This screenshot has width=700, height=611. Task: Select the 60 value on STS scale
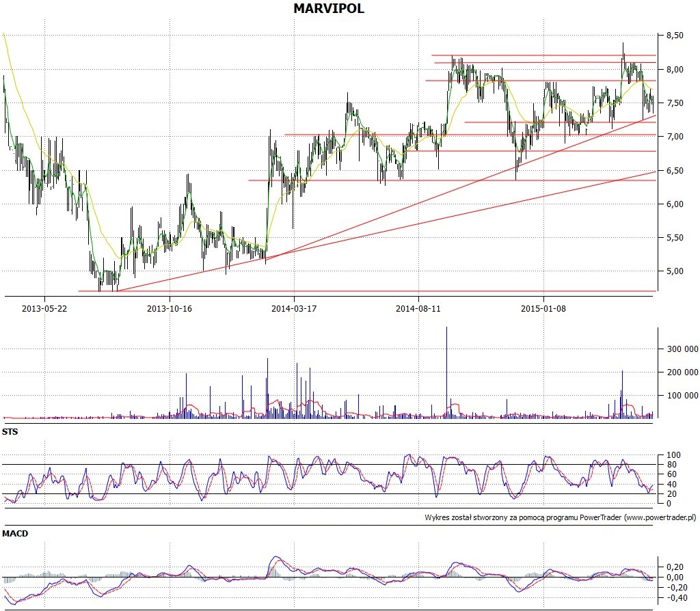[671, 474]
